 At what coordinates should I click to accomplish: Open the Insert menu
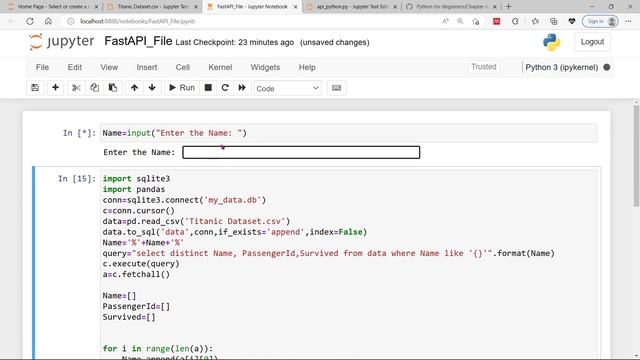pos(147,67)
